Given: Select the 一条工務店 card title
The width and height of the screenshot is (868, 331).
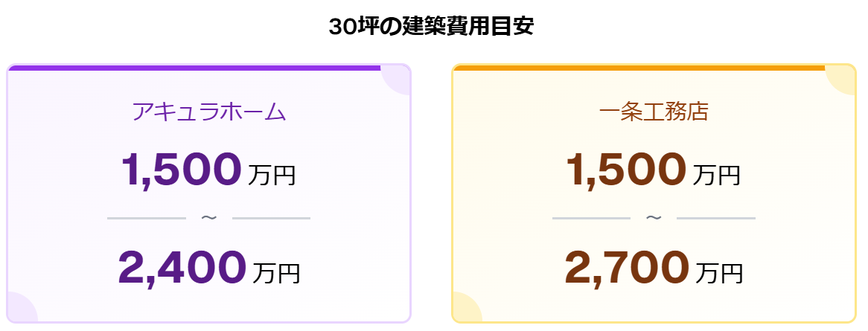Looking at the screenshot, I should pyautogui.click(x=654, y=112).
